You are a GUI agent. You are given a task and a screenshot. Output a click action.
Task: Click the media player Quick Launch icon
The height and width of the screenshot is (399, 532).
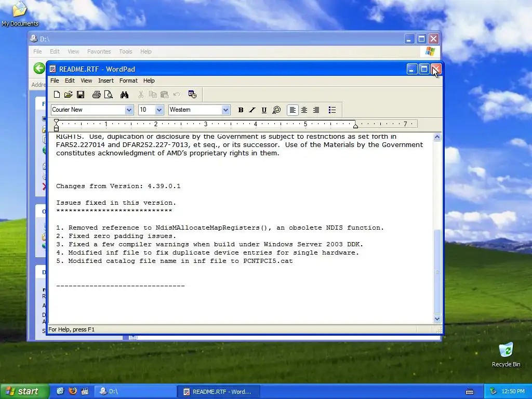[x=85, y=391]
